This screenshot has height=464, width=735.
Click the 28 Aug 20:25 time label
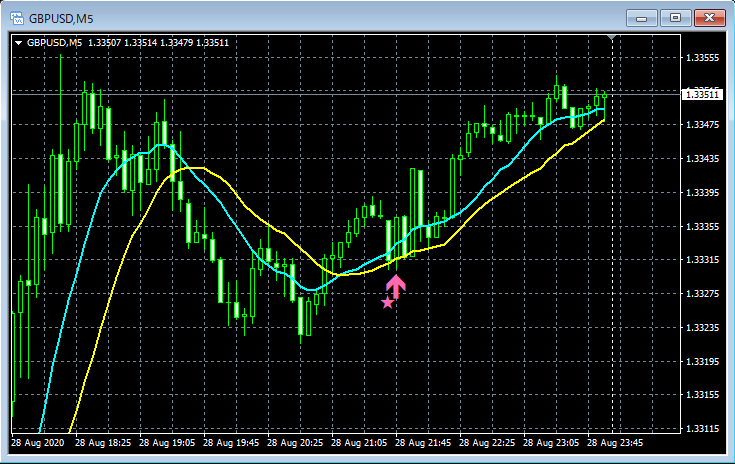pos(295,442)
